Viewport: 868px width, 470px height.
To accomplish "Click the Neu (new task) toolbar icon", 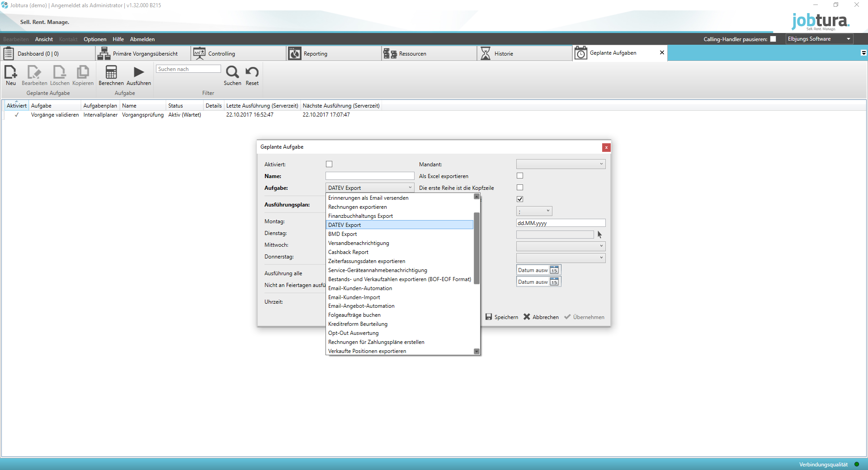I will [11, 72].
